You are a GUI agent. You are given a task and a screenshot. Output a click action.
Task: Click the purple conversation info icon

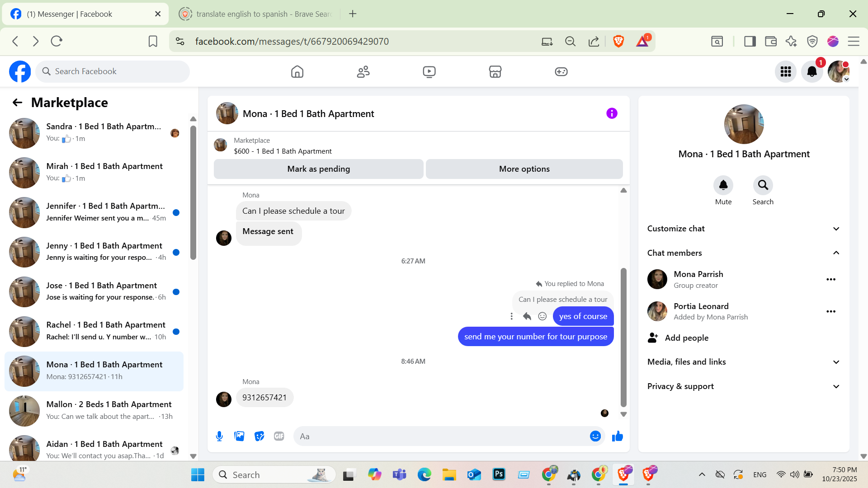pyautogui.click(x=612, y=113)
